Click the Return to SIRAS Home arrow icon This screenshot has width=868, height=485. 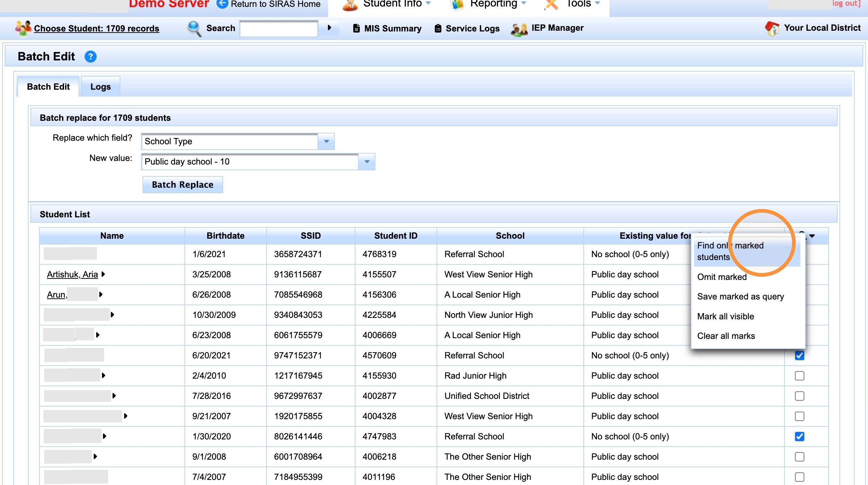tap(222, 4)
